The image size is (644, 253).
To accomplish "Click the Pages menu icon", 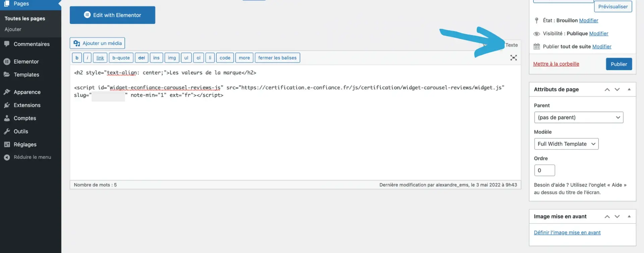I will pyautogui.click(x=7, y=3).
